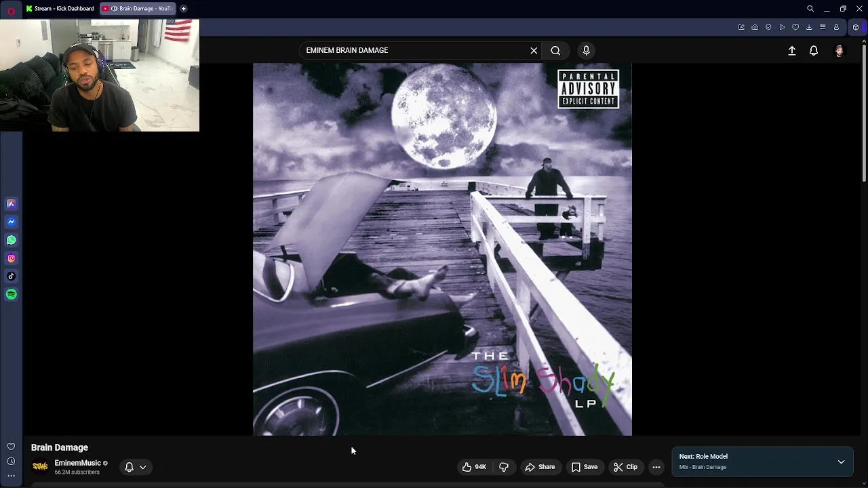
Task: Open sidebar bookmarks heart icon
Action: point(11,447)
